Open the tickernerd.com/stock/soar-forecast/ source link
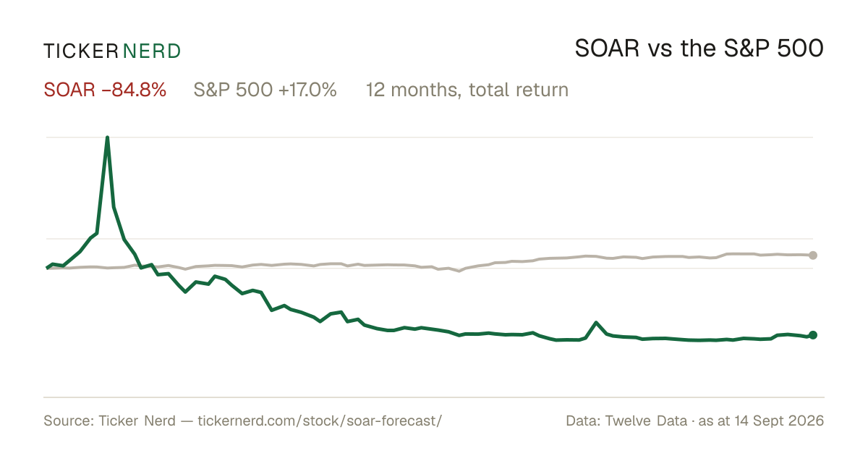Screen dimensions: 868x456 pyautogui.click(x=319, y=421)
